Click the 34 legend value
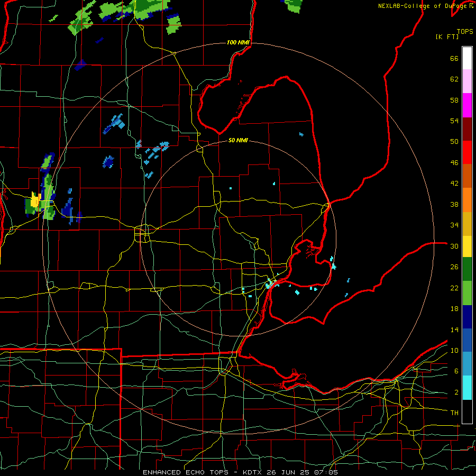 tap(454, 225)
